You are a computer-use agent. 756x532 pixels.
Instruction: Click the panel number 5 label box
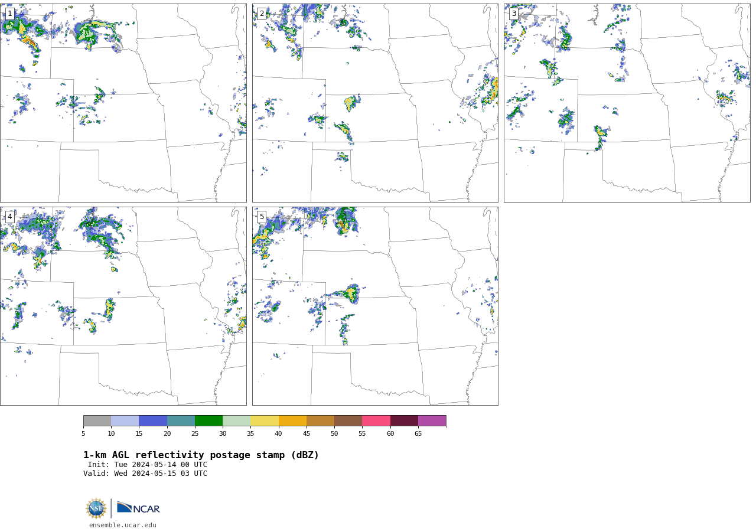(262, 217)
